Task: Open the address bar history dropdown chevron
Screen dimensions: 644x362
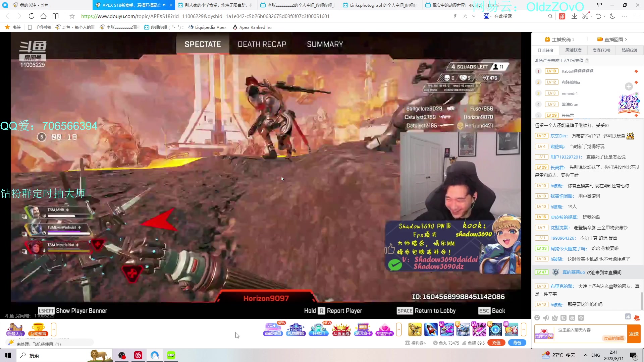Action: coord(474,16)
